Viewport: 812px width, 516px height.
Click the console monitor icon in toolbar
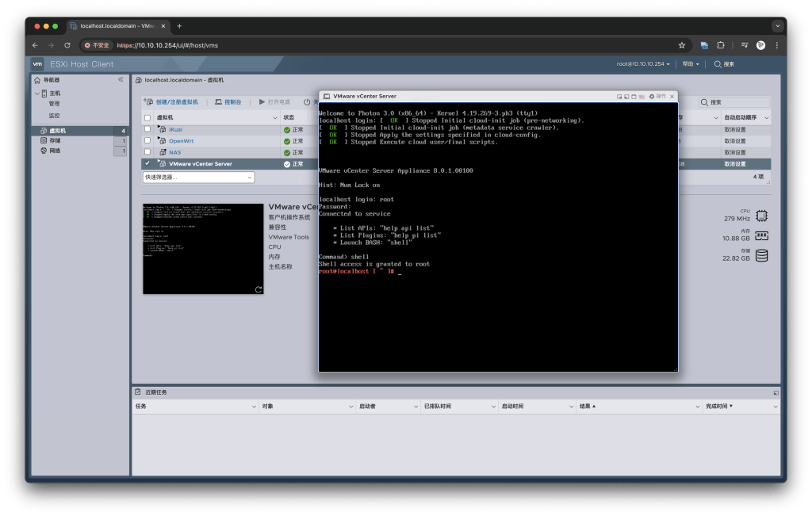click(219, 102)
